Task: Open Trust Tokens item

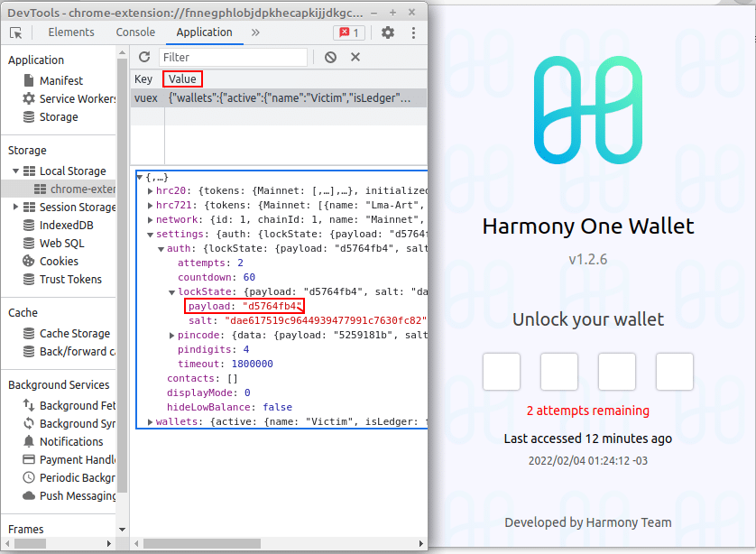Action: (x=70, y=279)
